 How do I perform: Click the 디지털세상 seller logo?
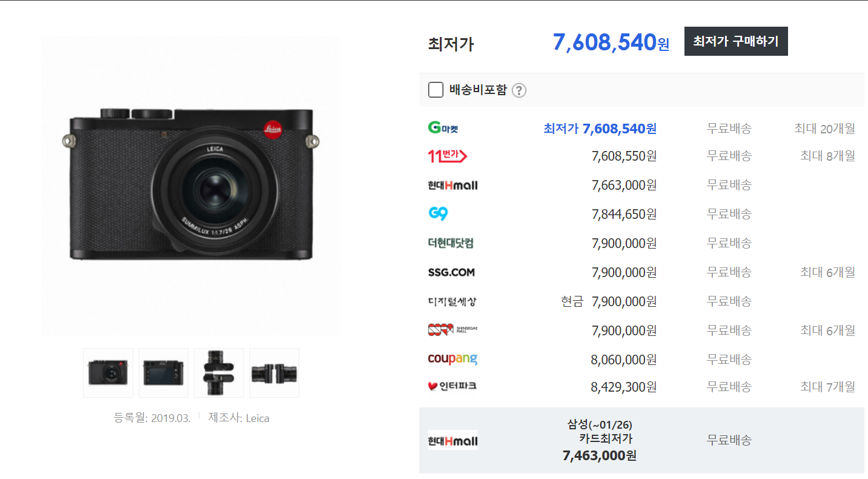coord(452,301)
